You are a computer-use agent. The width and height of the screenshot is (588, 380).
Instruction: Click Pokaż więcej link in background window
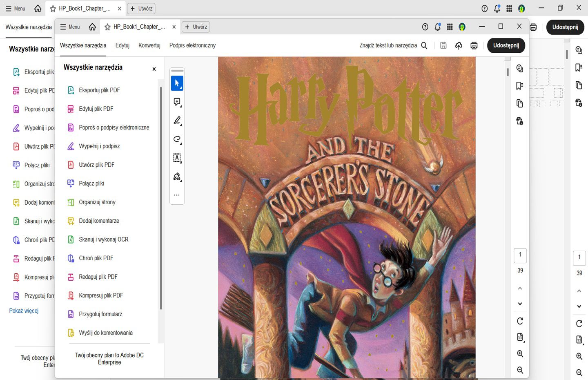pyautogui.click(x=24, y=311)
